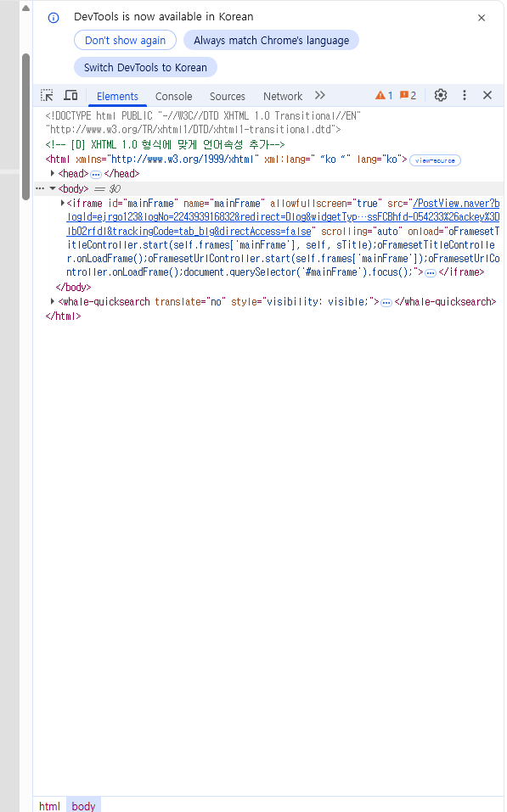507x812 pixels.
Task: Expand the mainFrame iframe node
Action: point(62,203)
